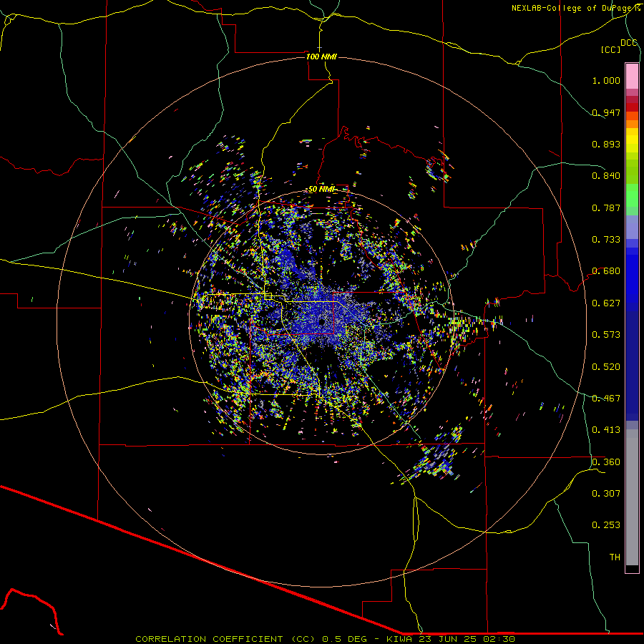The height and width of the screenshot is (644, 644).
Task: Select the 0.573 legend value
Action: [606, 335]
